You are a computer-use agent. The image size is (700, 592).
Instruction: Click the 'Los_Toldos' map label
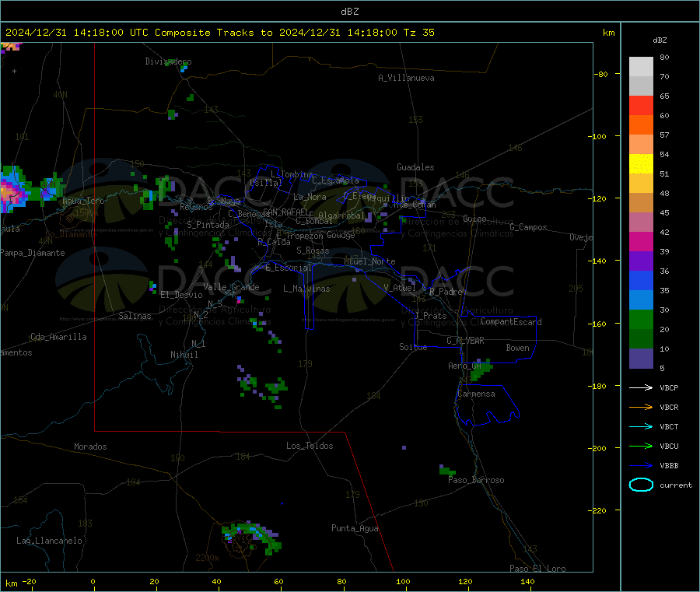[310, 446]
